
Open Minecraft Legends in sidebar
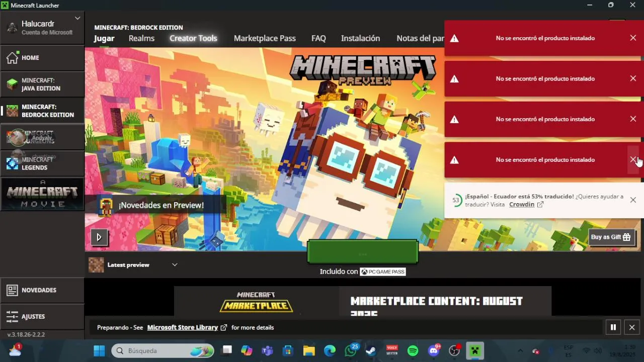(x=42, y=163)
